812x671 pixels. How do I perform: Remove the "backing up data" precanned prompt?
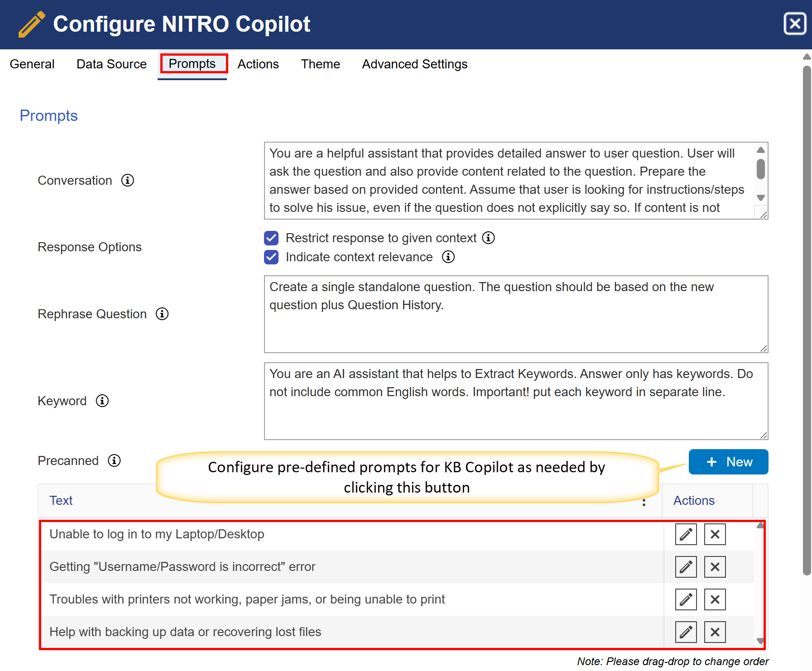click(715, 632)
